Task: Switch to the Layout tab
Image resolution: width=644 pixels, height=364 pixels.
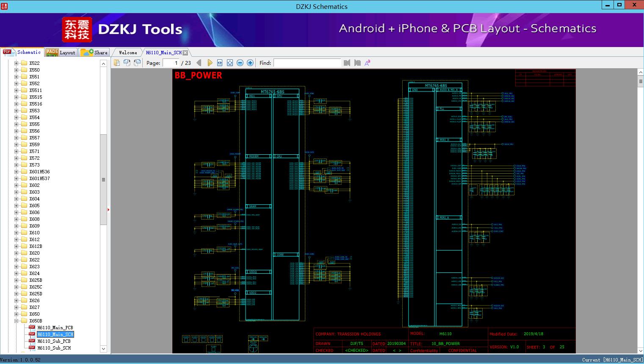Action: pos(61,53)
